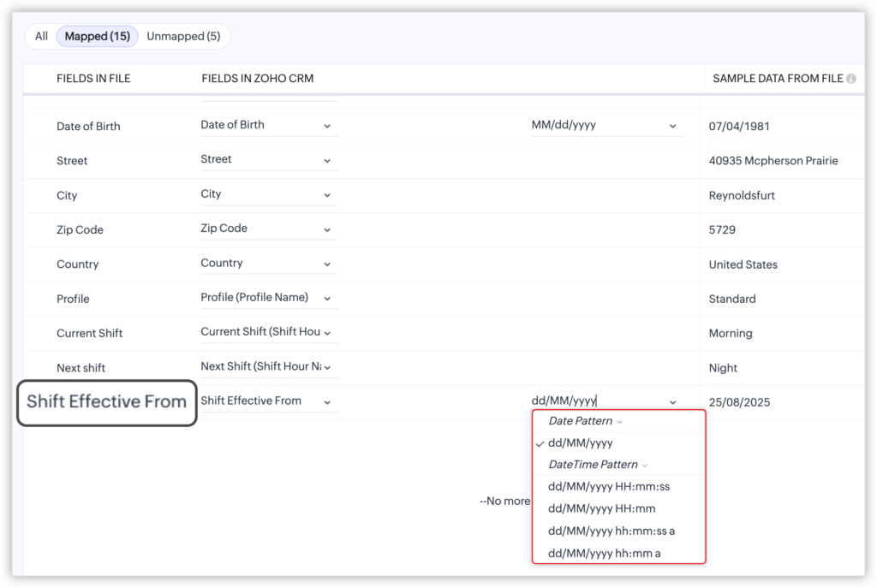Open the MM/dd/yyyy date format dropdown
877x588 pixels.
point(672,125)
